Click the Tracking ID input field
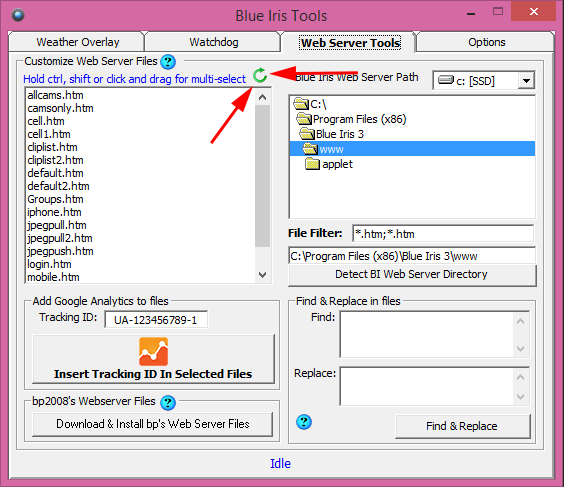 [x=156, y=320]
